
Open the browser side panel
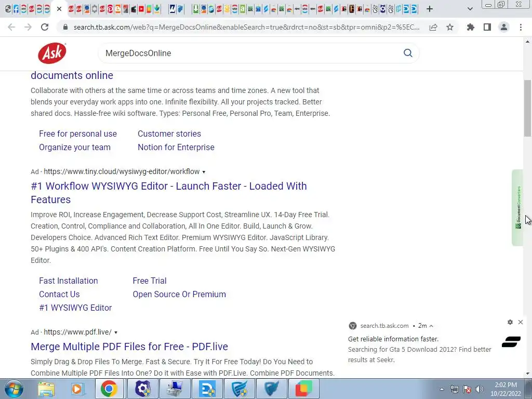pos(487,27)
